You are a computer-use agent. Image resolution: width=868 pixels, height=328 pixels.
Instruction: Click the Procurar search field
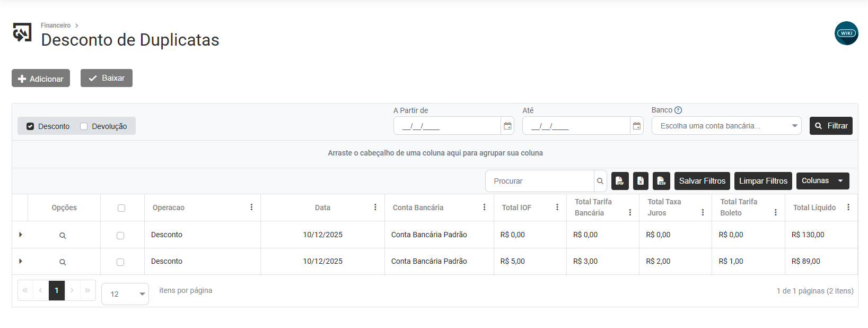point(540,181)
